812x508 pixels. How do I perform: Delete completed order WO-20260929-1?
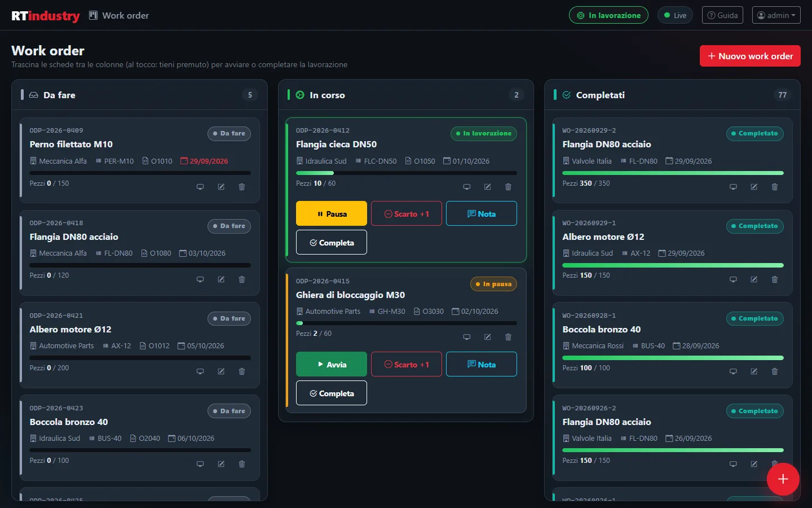point(775,279)
